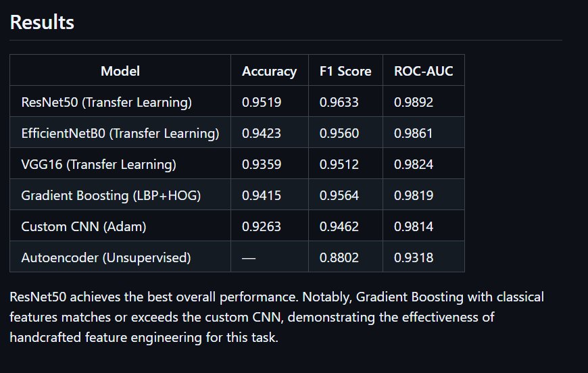Click ResNet50 accuracy value 0.9519
This screenshot has width=588, height=373.
click(x=262, y=102)
